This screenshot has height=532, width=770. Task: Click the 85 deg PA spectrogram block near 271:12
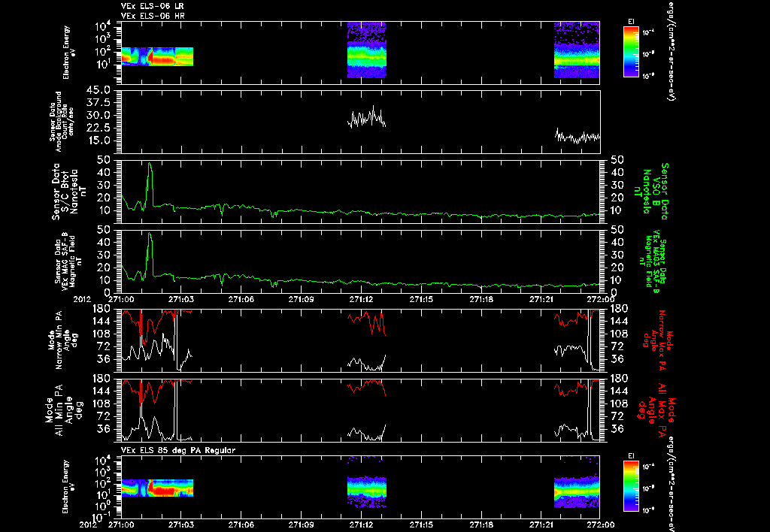(x=367, y=491)
